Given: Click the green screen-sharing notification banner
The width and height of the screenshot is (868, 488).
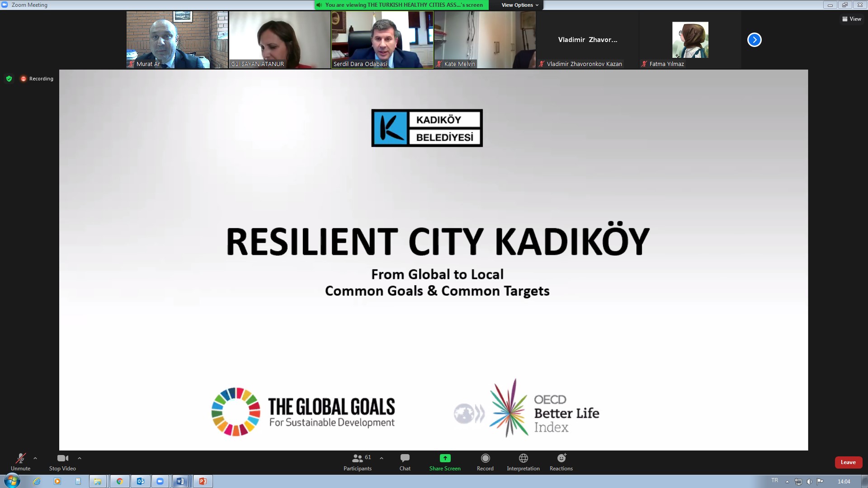Looking at the screenshot, I should coord(401,5).
